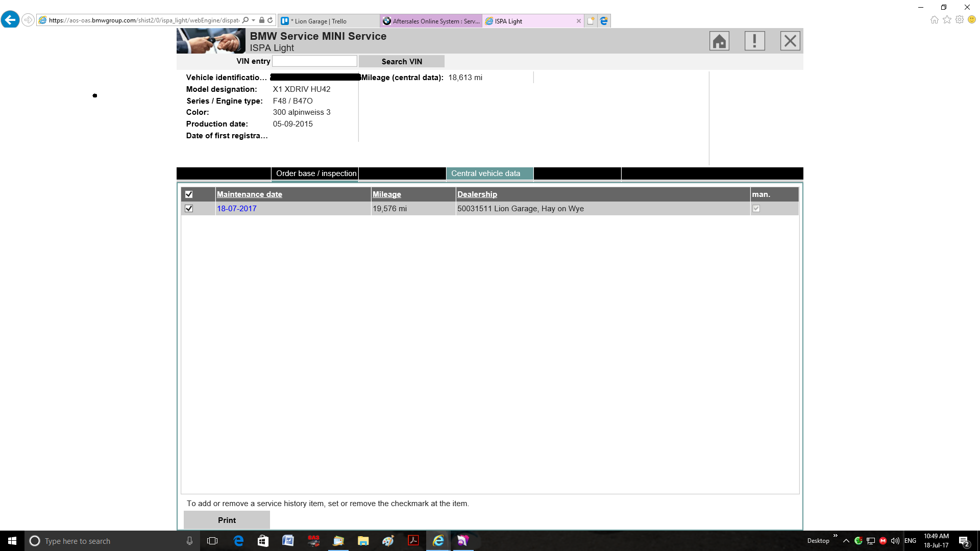
Task: Expand Desktop toolbar chevron in taskbar
Action: pyautogui.click(x=835, y=536)
